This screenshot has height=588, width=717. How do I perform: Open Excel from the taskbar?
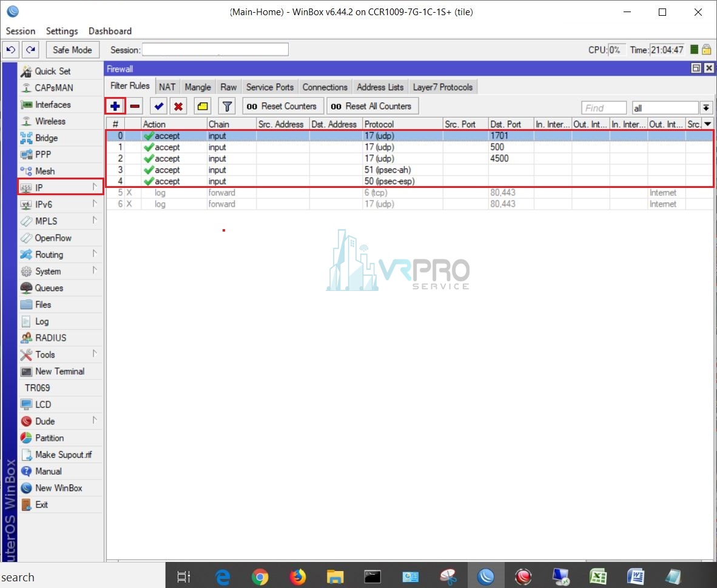point(598,576)
